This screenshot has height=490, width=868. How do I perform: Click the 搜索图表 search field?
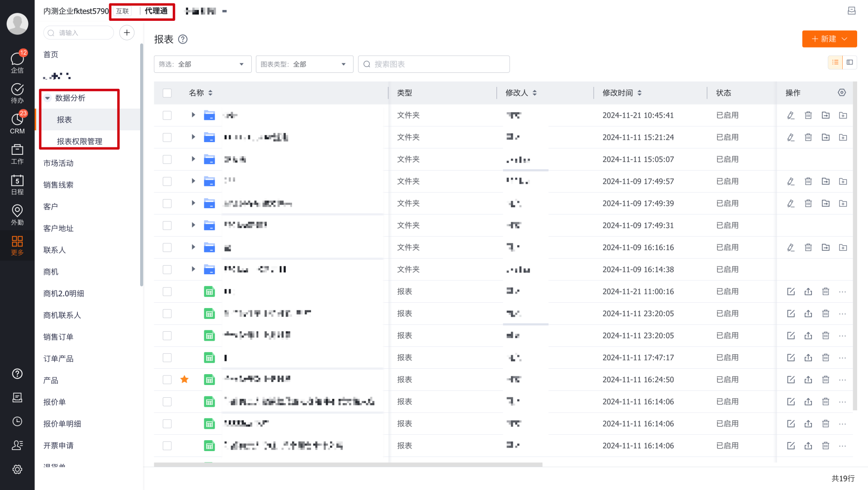coord(434,64)
